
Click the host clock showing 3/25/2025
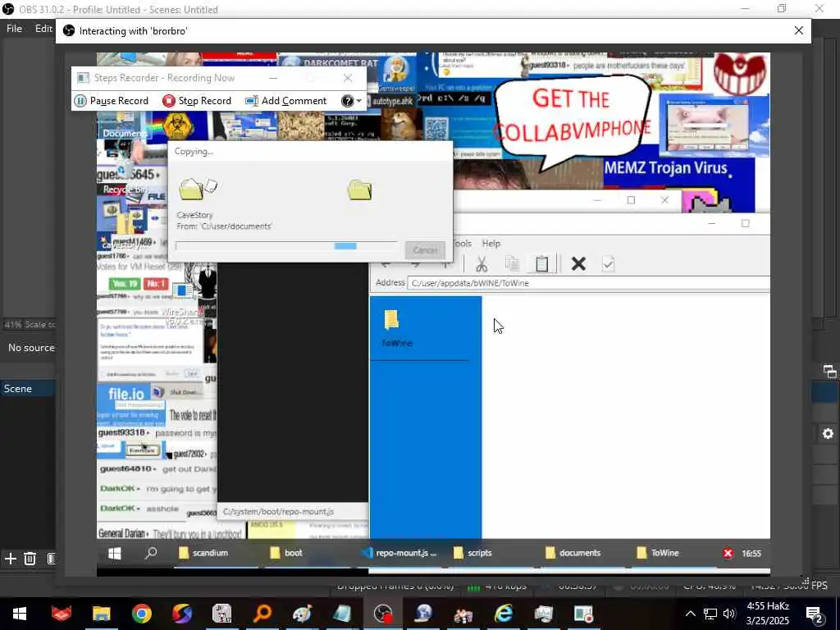click(x=768, y=614)
